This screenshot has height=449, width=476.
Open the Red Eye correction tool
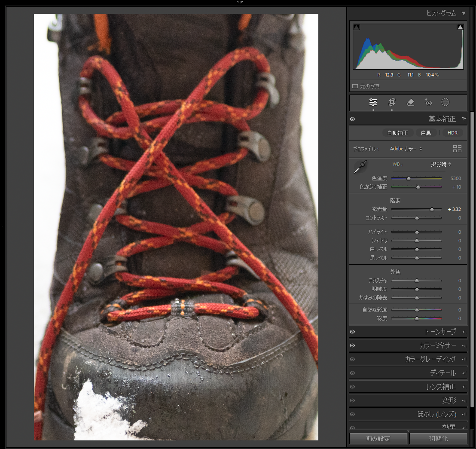[x=428, y=102]
